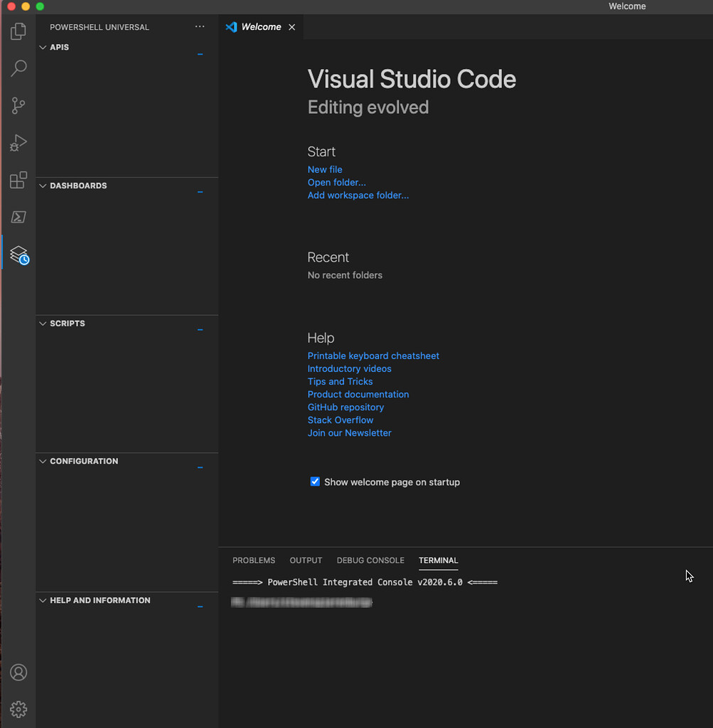Screen dimensions: 713x728
Task: Expand the HELP AND INFORMATION section
Action: [x=200, y=606]
